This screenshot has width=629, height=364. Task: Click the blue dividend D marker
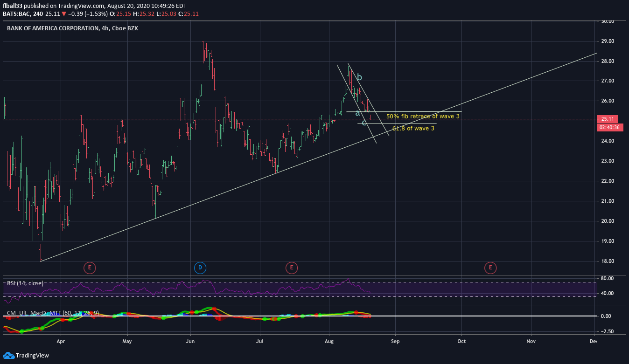pos(200,268)
